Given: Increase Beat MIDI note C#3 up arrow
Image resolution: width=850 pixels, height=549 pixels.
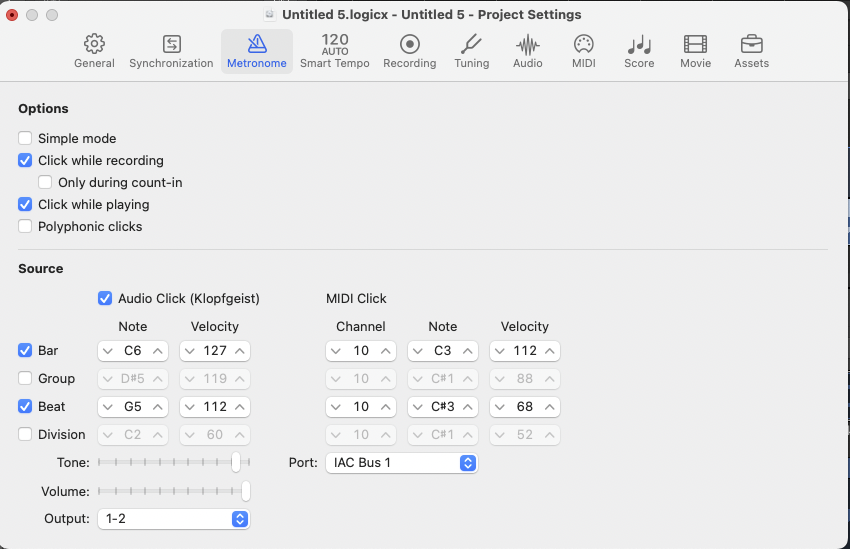Looking at the screenshot, I should 467,406.
